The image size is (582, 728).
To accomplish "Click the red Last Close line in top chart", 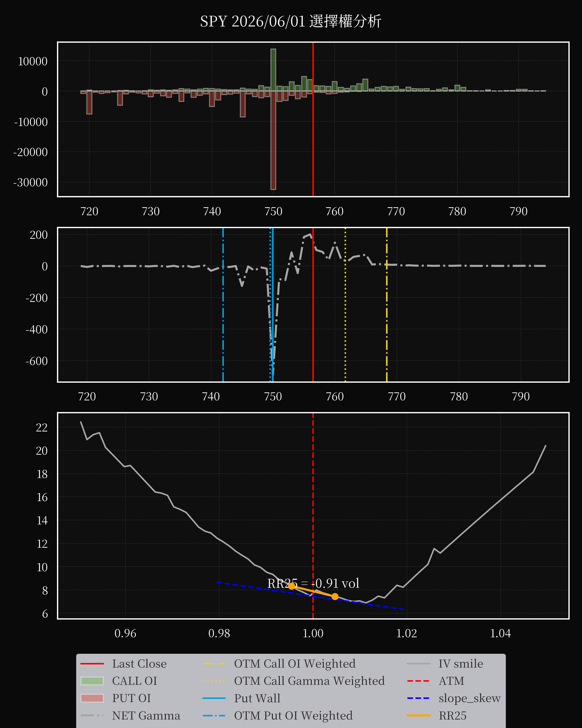I will pos(313,119).
